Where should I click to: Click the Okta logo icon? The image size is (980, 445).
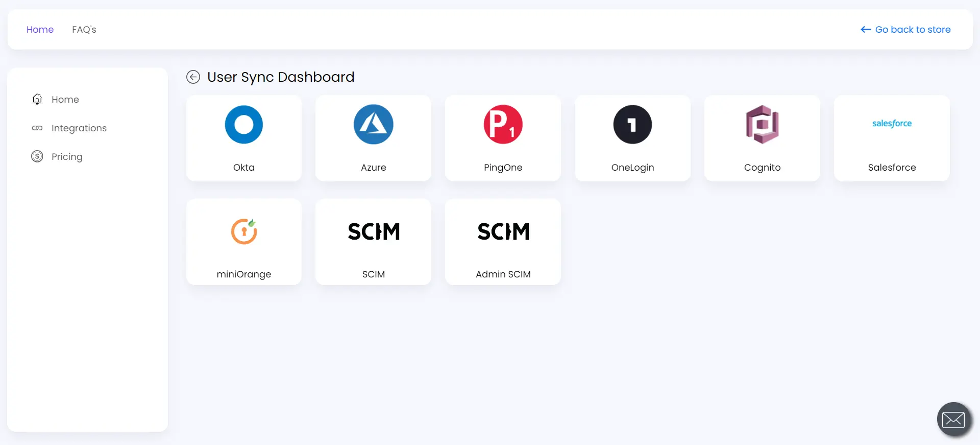244,125
